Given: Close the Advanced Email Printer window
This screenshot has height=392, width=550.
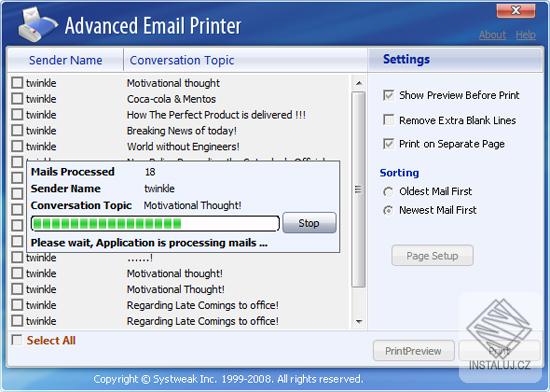Looking at the screenshot, I should pyautogui.click(x=516, y=11).
